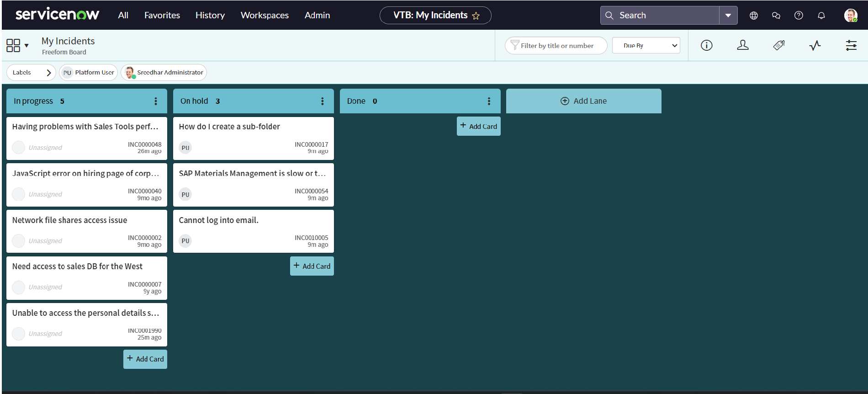
Task: Open 'How do I create a sub-folder' card
Action: pos(254,138)
